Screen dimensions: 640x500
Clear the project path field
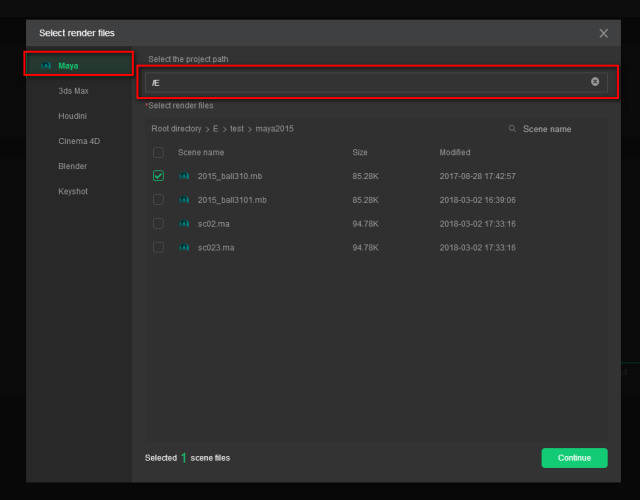pos(595,82)
